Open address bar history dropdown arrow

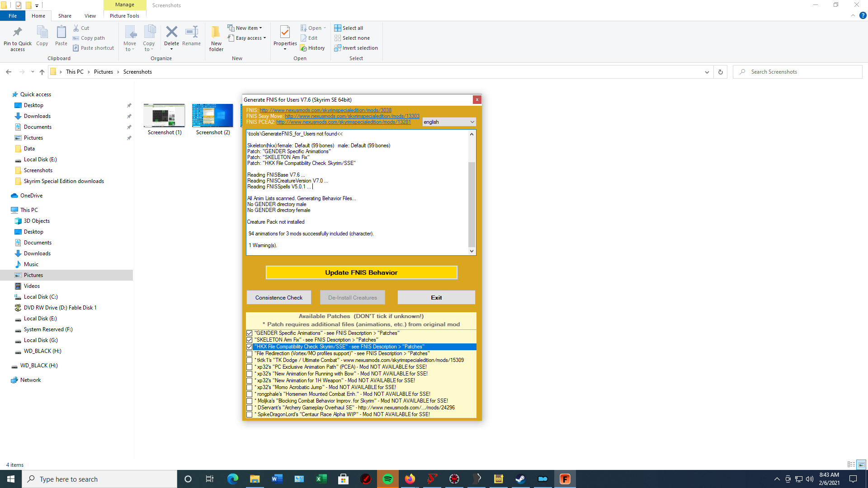pos(707,72)
